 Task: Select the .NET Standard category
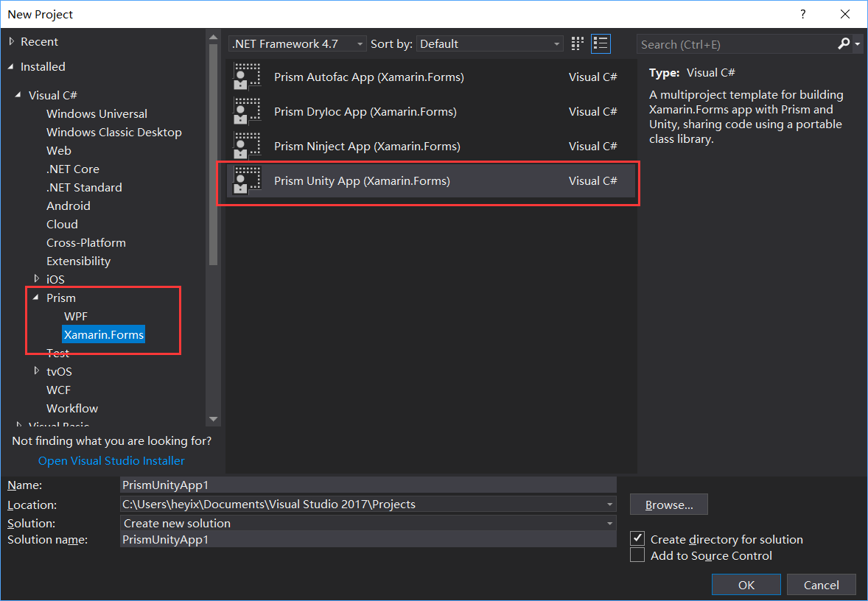tap(84, 188)
